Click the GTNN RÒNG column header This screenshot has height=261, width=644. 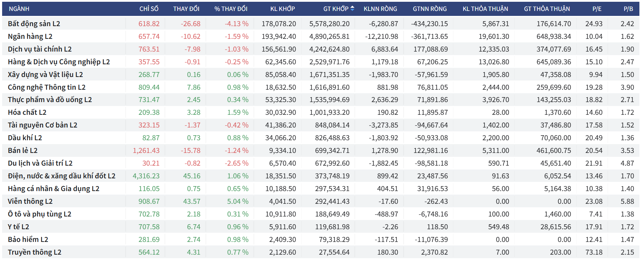tap(430, 9)
